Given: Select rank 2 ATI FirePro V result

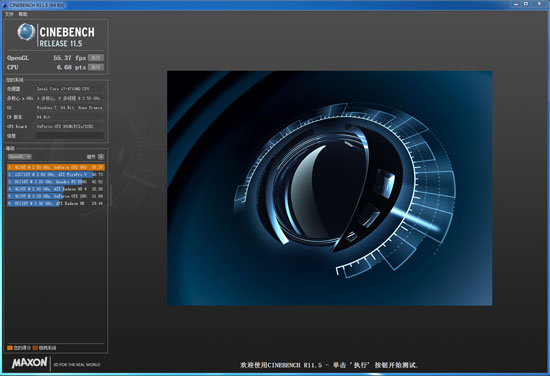Looking at the screenshot, I should pos(56,174).
